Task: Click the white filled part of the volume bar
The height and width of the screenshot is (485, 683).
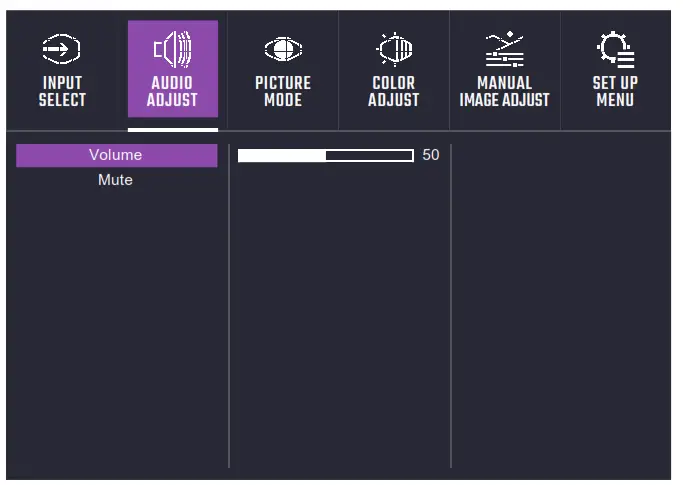Action: (x=282, y=156)
